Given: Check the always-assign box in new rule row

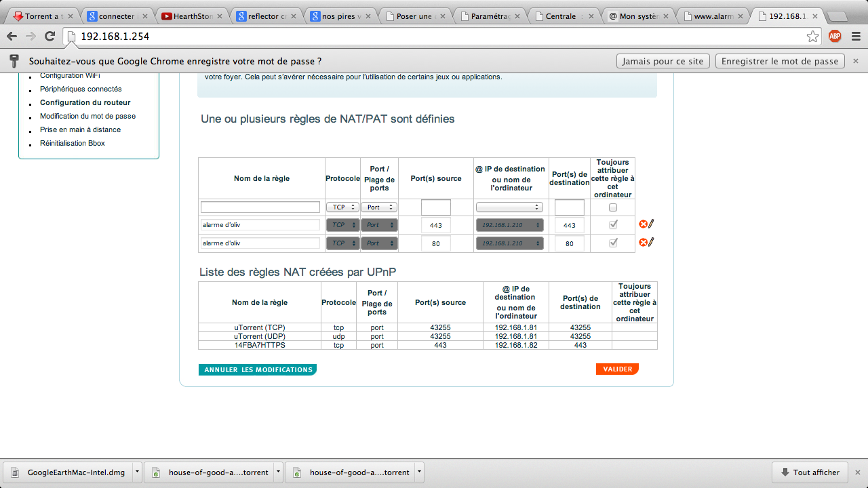Looking at the screenshot, I should (613, 207).
